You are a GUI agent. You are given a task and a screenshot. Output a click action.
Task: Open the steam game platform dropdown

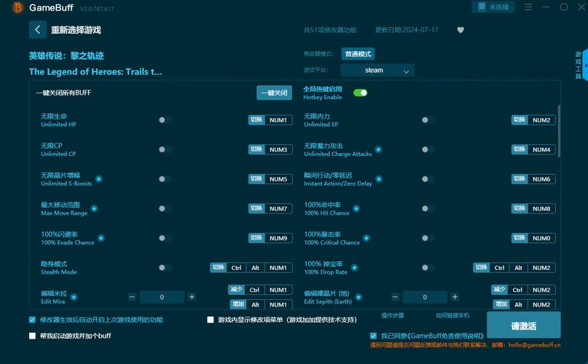(x=377, y=71)
